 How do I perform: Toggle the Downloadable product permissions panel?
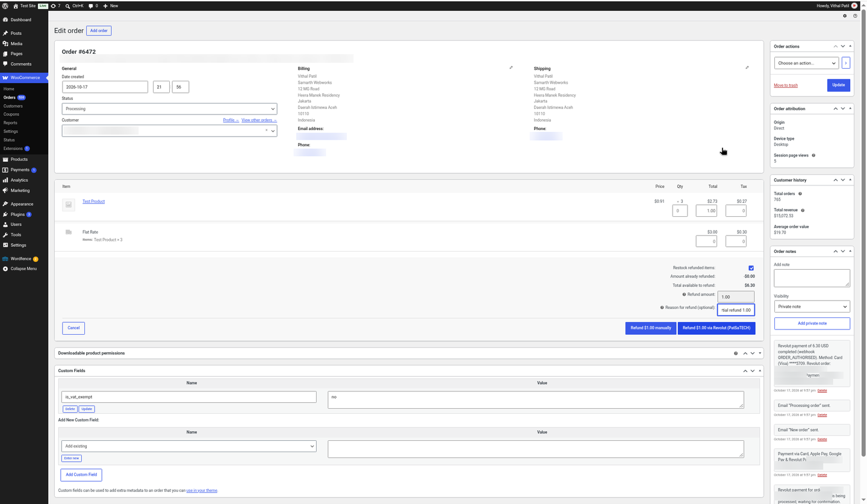760,353
